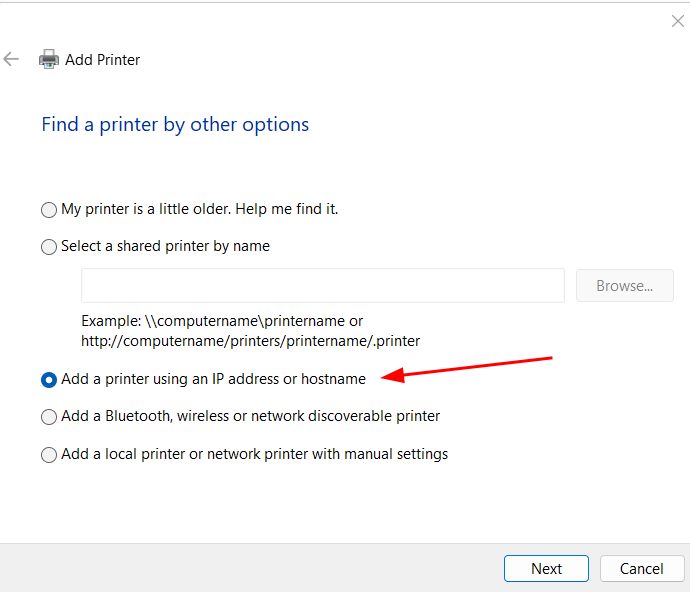
Task: Click the printer icon beside Add Printer
Action: click(x=49, y=59)
